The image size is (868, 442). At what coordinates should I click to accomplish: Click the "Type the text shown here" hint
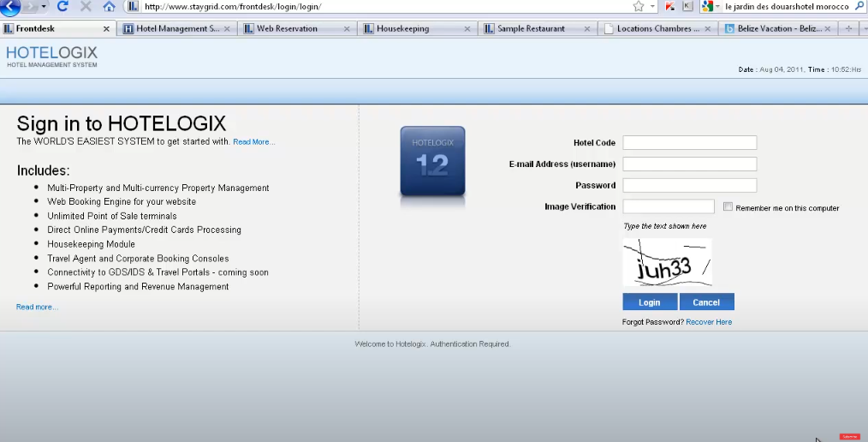coord(665,226)
